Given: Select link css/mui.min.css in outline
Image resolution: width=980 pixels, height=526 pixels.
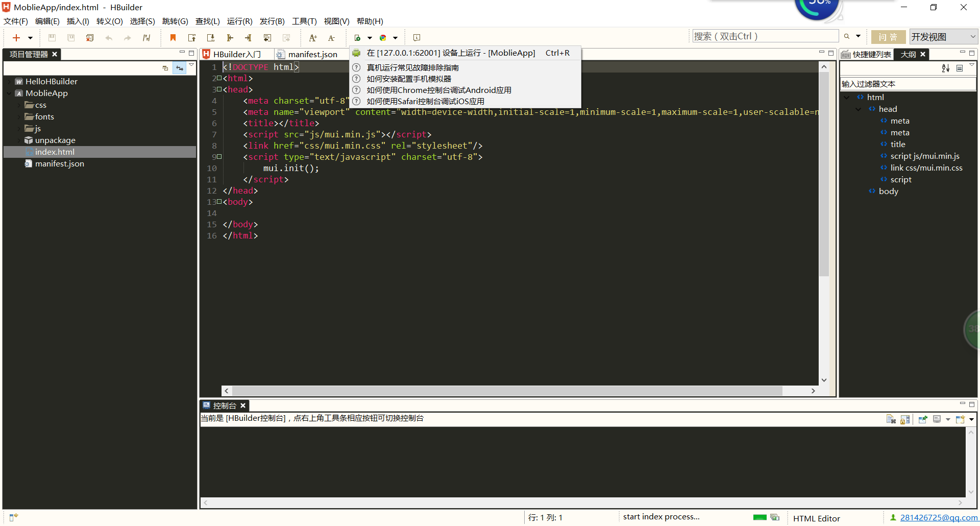Looking at the screenshot, I should (926, 168).
